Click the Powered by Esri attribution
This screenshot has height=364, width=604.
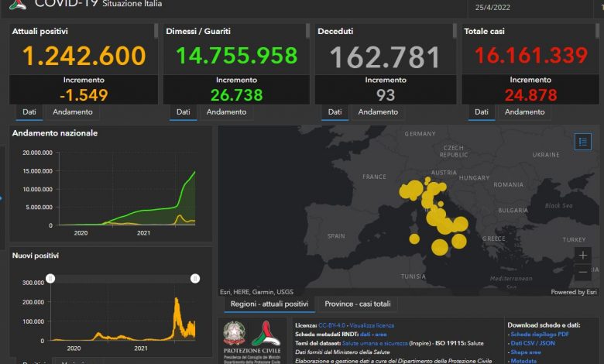[573, 292]
